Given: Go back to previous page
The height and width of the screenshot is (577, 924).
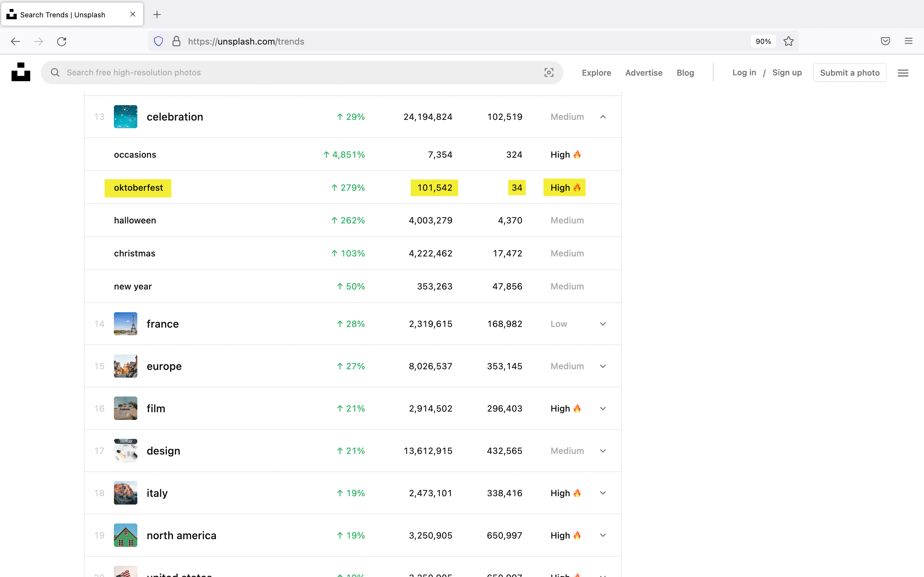Looking at the screenshot, I should 15,41.
